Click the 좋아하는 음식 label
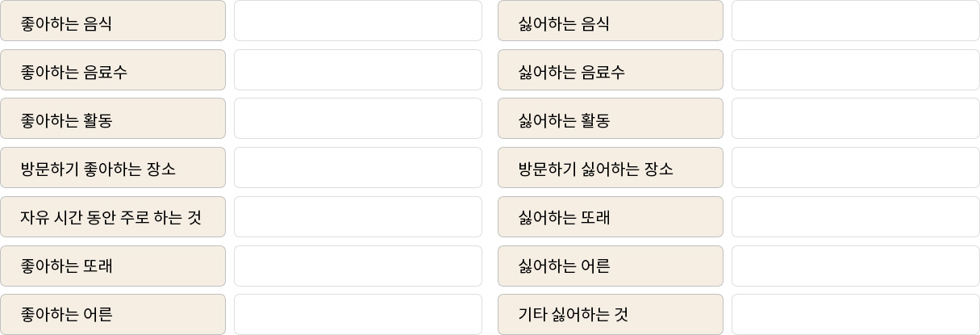 [66, 23]
